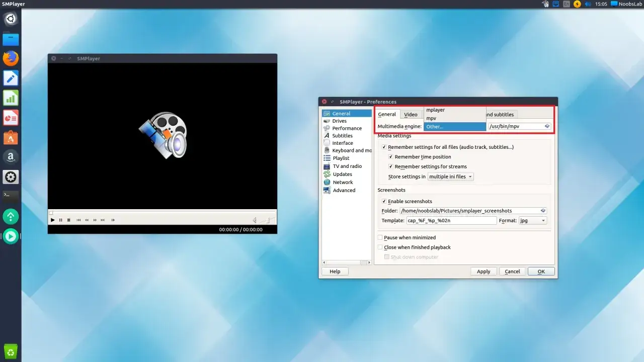
Task: Choose Other... in the engine dropdown
Action: click(455, 127)
